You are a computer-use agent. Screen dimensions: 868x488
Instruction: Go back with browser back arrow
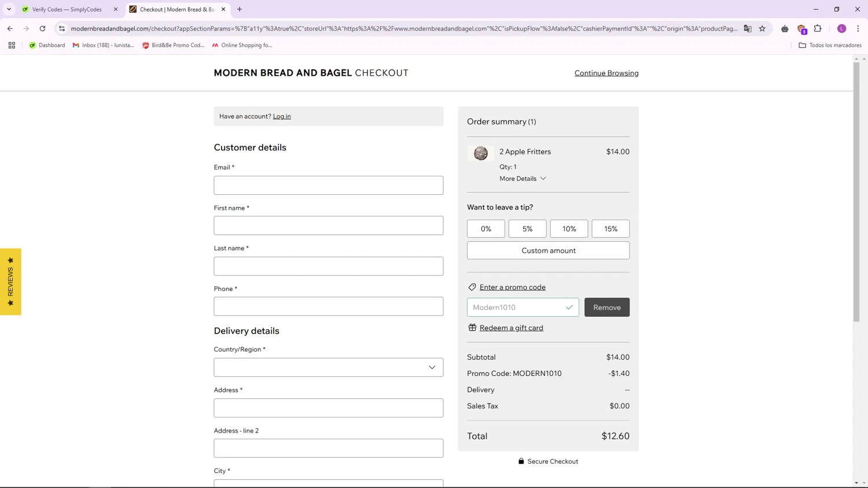(10, 28)
